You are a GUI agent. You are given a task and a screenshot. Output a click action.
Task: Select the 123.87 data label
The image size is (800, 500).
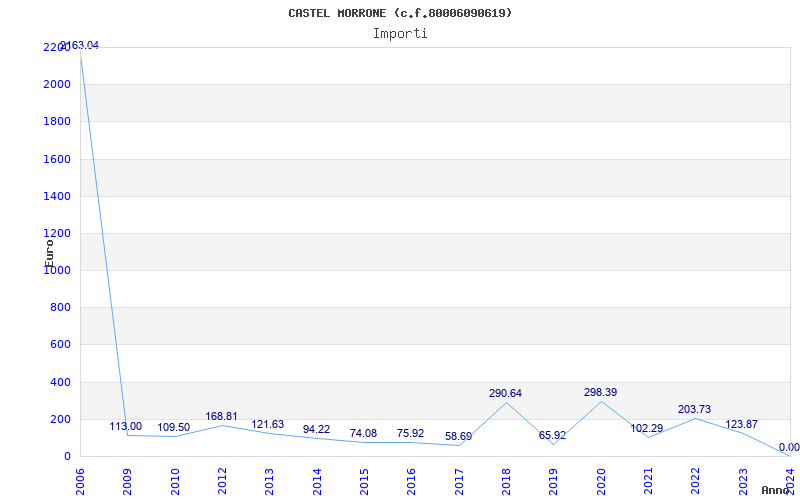click(741, 424)
